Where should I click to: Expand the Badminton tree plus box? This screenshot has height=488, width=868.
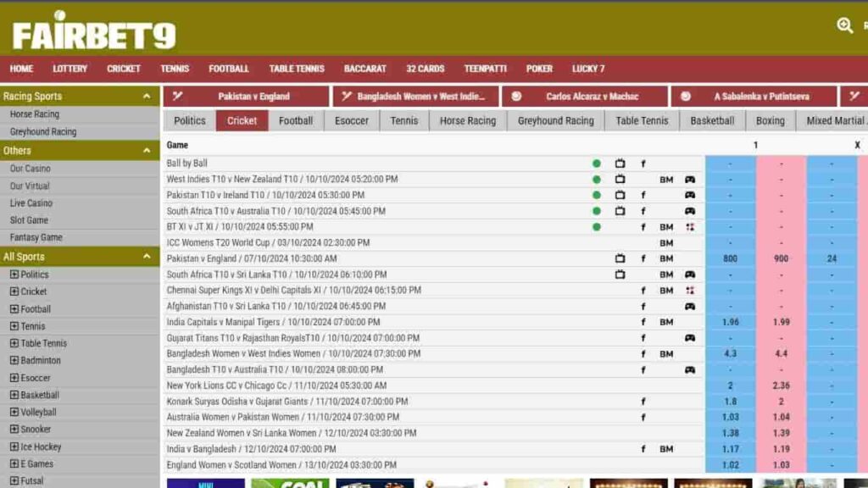[14, 360]
